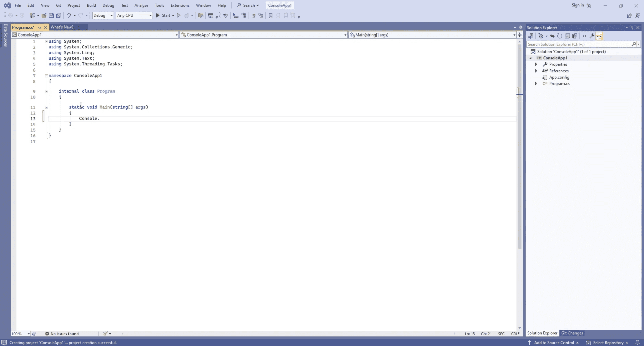Switch to the Git Changes tab
The image size is (644, 346).
[x=572, y=333]
